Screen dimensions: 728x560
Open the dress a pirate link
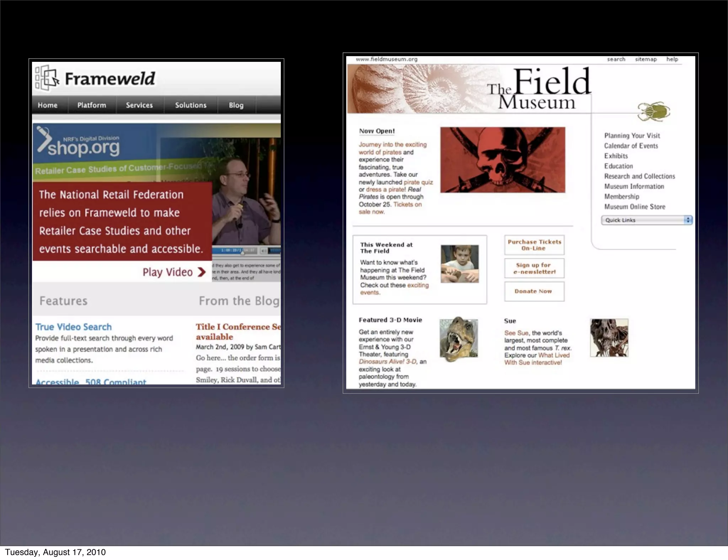[386, 190]
